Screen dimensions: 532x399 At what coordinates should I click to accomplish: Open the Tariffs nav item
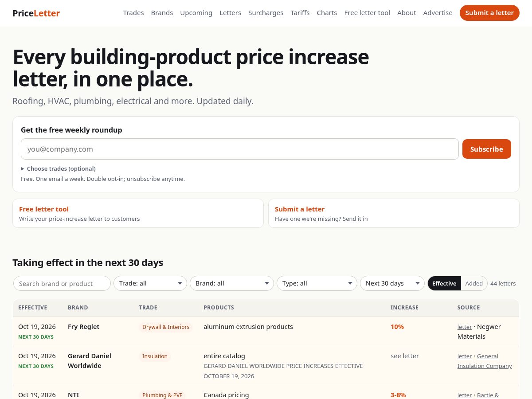click(300, 13)
